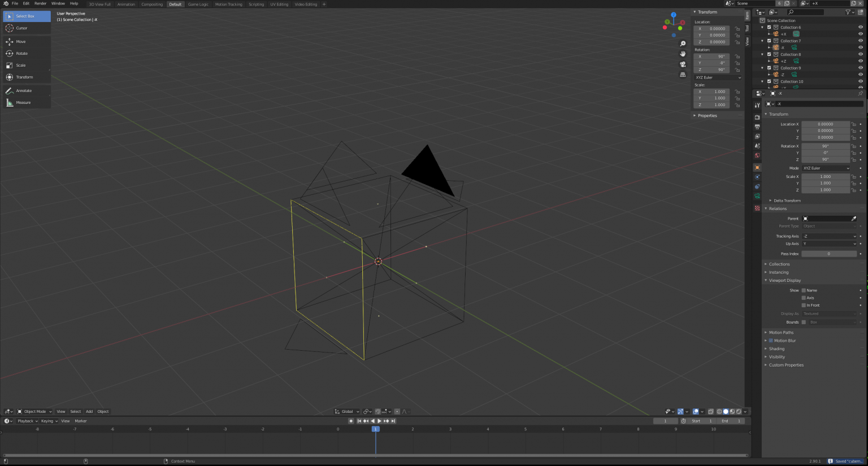Click the Output properties printer icon
The width and height of the screenshot is (868, 466).
click(757, 126)
